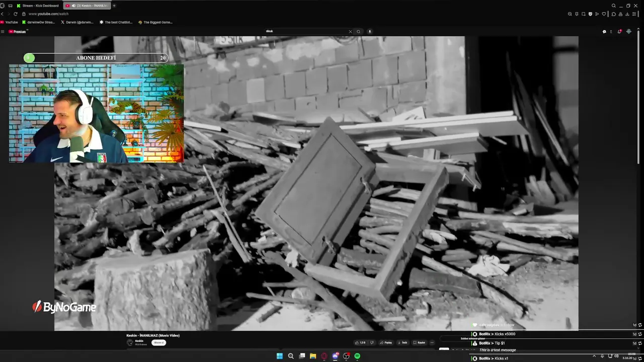Viewport: 644px width, 362px height.
Task: Share the video with Paylaş
Action: pyautogui.click(x=386, y=342)
